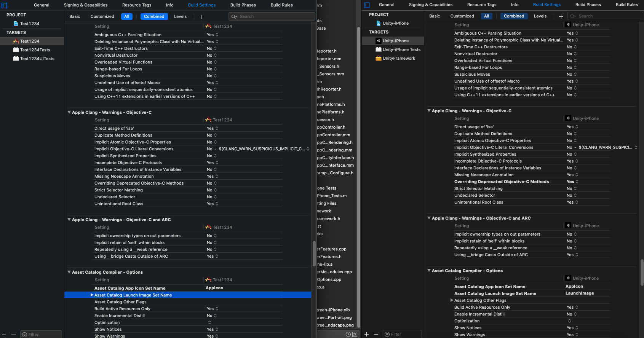Click the search magnifier in right window
Screen dimensions: 644x338
[574, 16]
